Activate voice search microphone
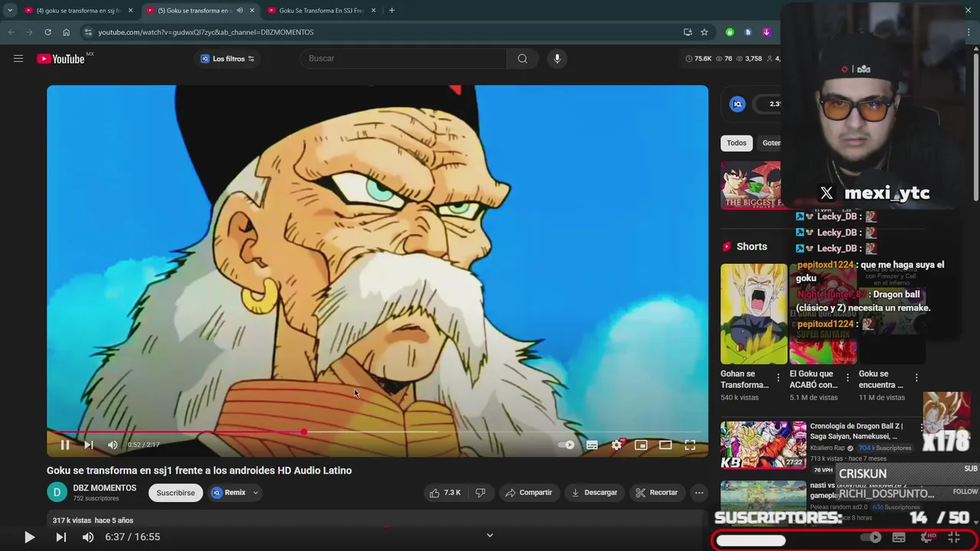 pos(557,58)
